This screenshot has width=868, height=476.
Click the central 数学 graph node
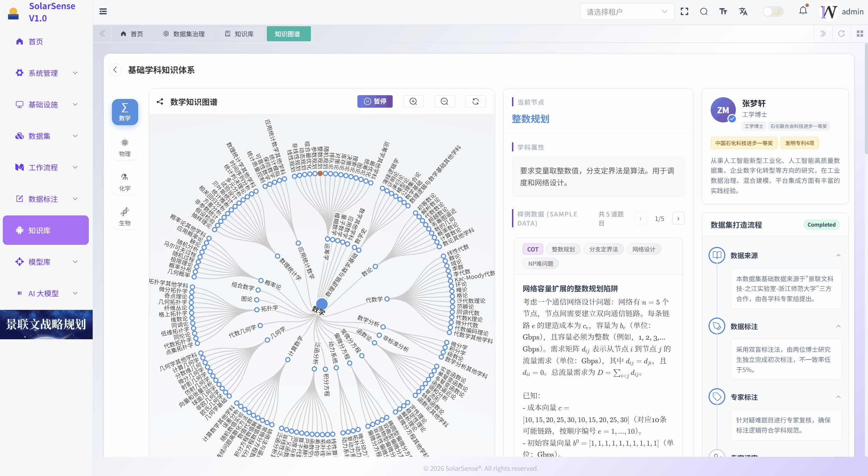click(321, 304)
